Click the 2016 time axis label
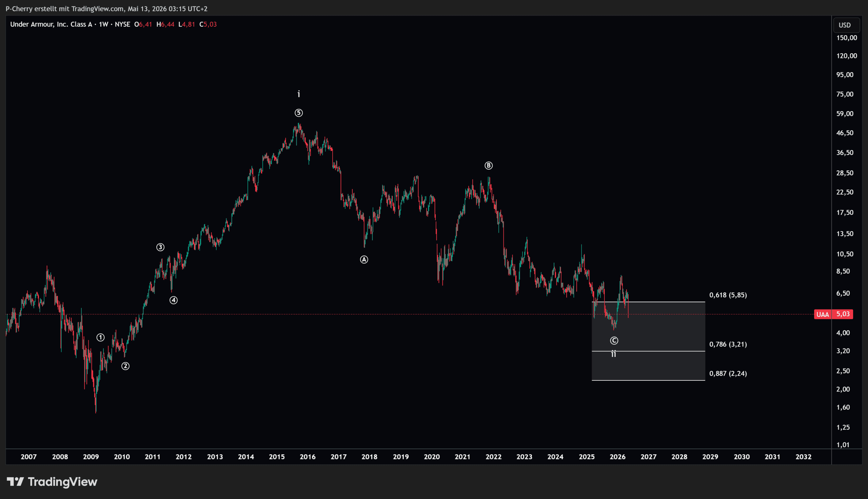Image resolution: width=868 pixels, height=499 pixels. pos(308,457)
